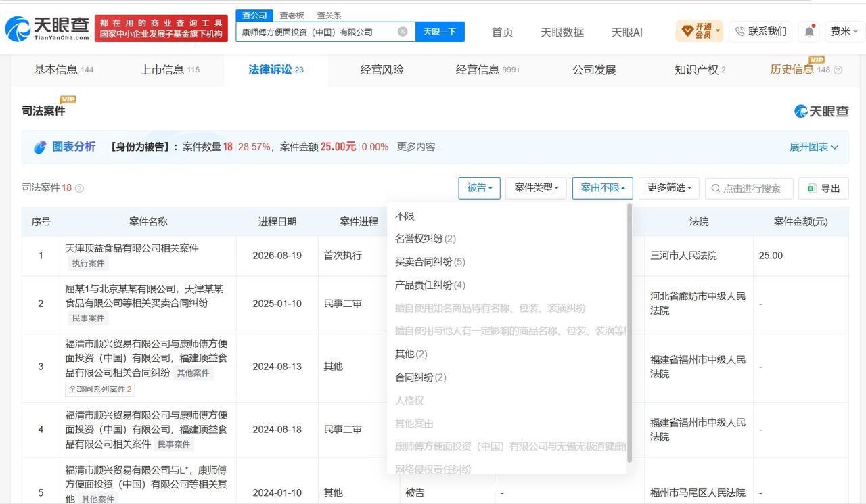Click the 全部同系列案件 2 tag

tap(100, 389)
